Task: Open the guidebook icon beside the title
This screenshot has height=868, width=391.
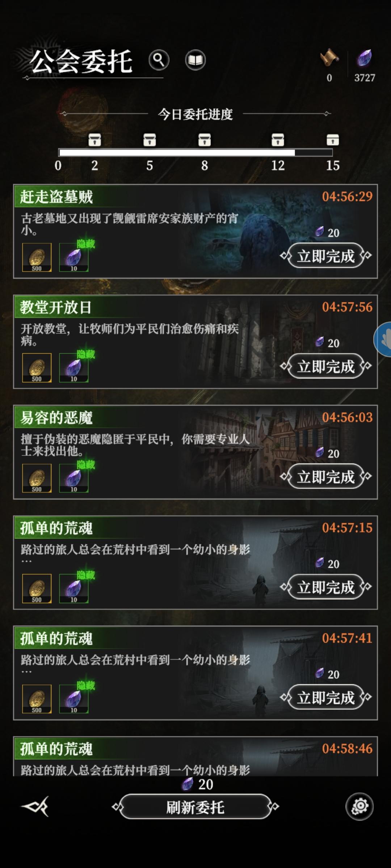Action: [195, 60]
